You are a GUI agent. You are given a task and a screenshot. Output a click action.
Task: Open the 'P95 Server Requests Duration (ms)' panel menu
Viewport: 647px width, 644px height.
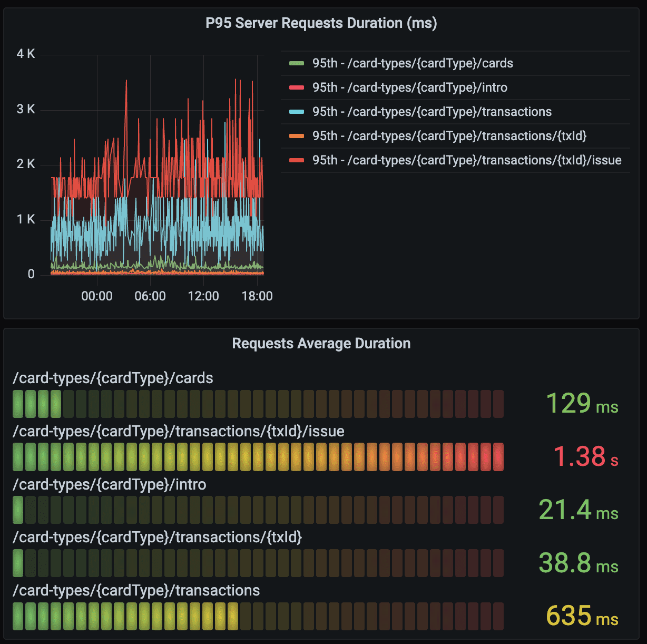pyautogui.click(x=321, y=23)
